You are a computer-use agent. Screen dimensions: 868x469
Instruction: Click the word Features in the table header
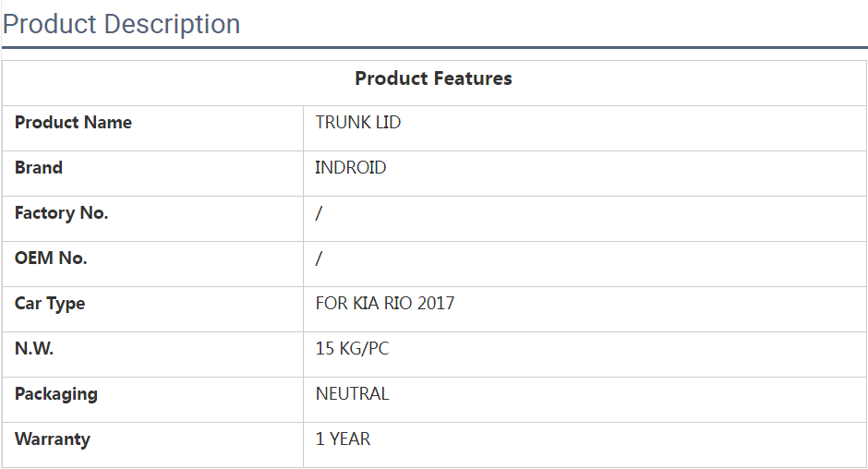coord(473,79)
